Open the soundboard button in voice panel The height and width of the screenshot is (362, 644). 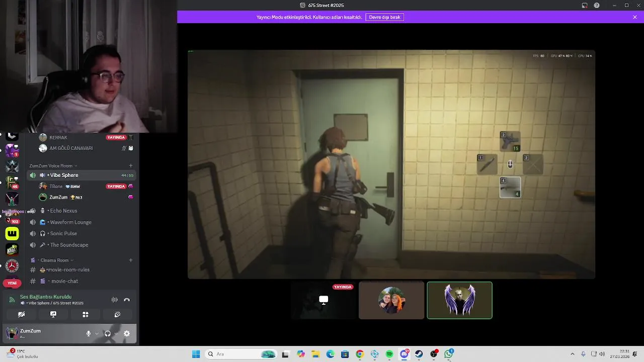point(117,314)
